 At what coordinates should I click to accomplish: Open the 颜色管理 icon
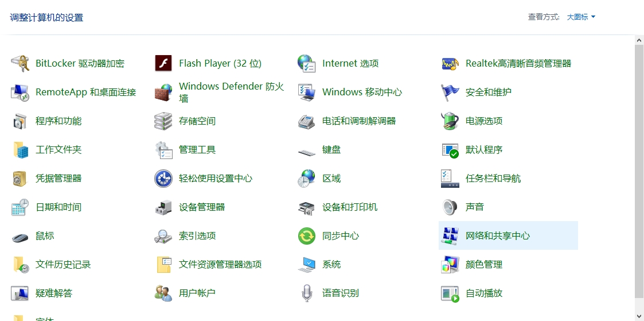click(x=450, y=264)
